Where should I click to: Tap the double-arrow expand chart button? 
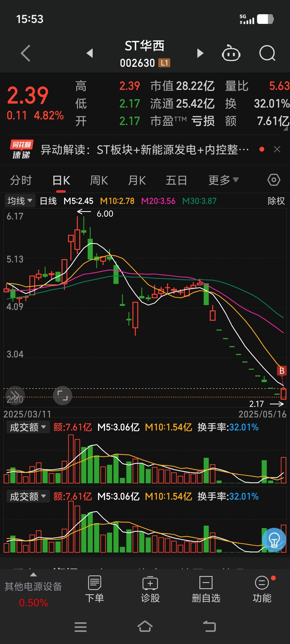pyautogui.click(x=15, y=395)
